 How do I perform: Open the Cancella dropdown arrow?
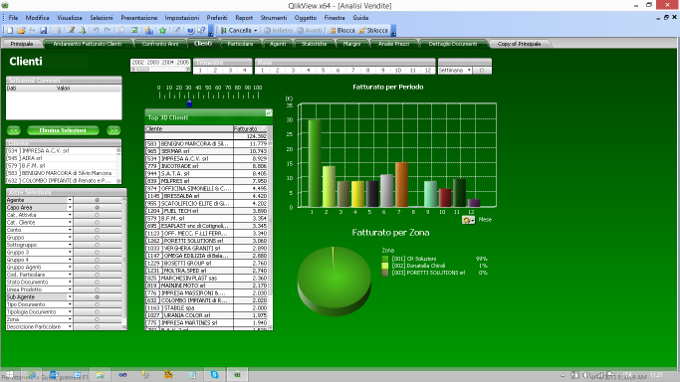[255, 30]
